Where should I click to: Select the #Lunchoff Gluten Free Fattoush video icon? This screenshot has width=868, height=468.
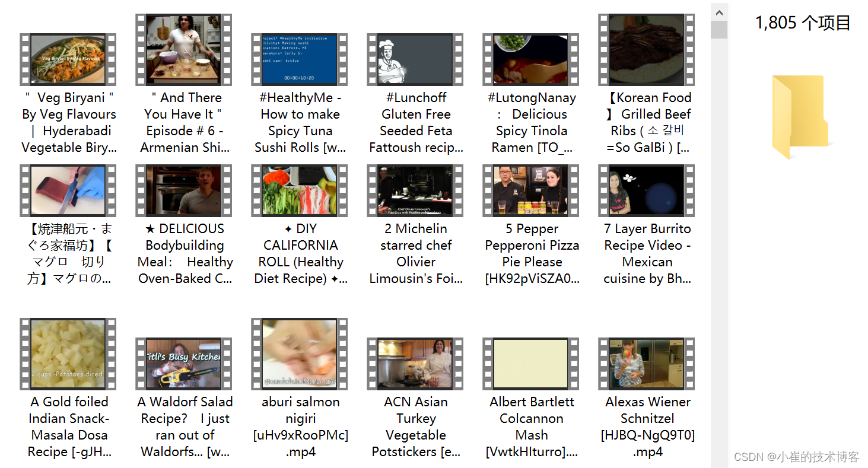tap(415, 59)
